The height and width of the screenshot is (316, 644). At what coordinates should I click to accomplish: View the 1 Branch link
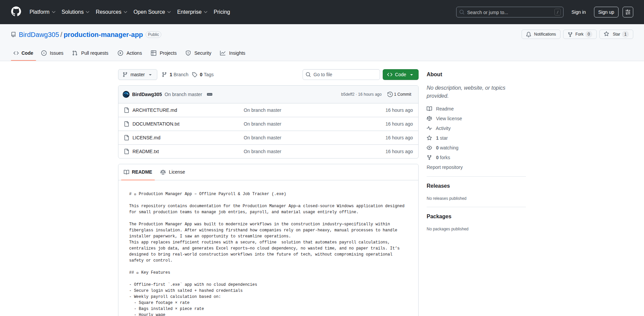click(x=175, y=75)
